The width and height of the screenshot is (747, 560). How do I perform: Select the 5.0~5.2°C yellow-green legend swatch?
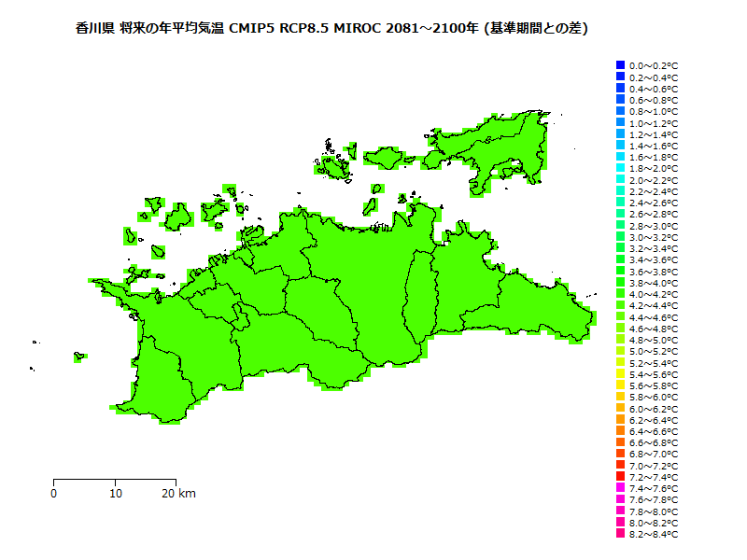(x=620, y=351)
